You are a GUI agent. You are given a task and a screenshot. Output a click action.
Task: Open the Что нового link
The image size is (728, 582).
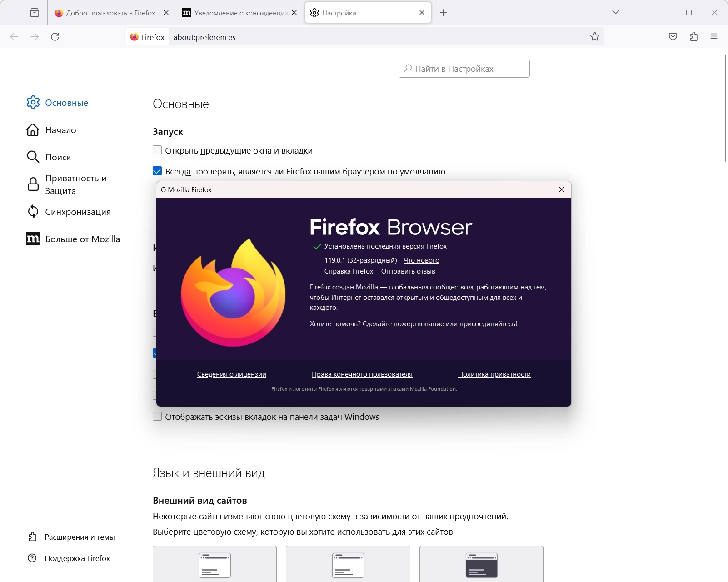coord(421,260)
